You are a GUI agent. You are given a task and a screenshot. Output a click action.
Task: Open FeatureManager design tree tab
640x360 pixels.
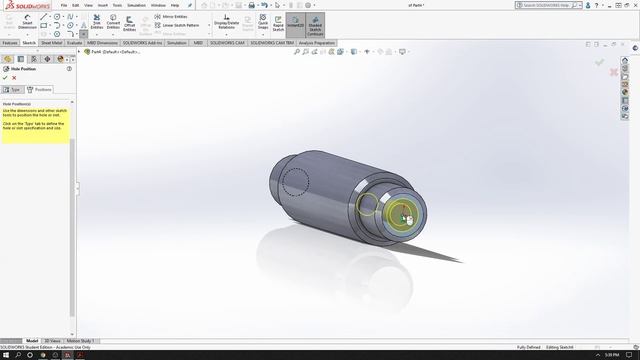8,59
